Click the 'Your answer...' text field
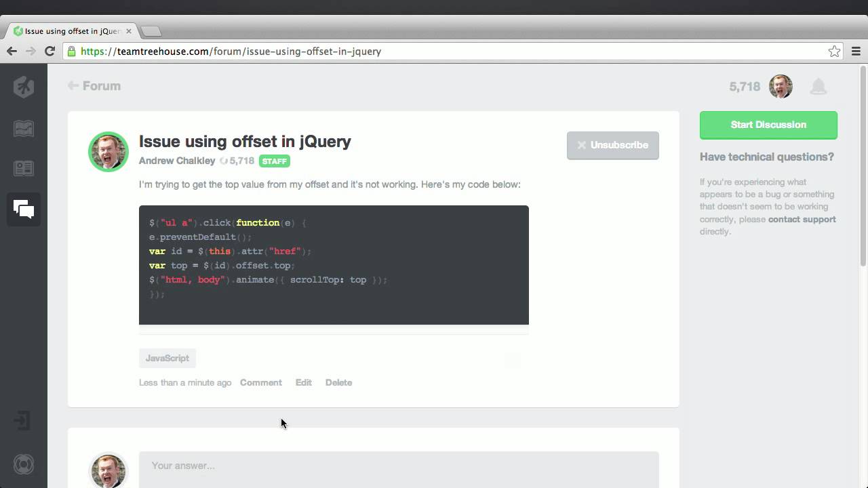The image size is (868, 488). [x=399, y=469]
